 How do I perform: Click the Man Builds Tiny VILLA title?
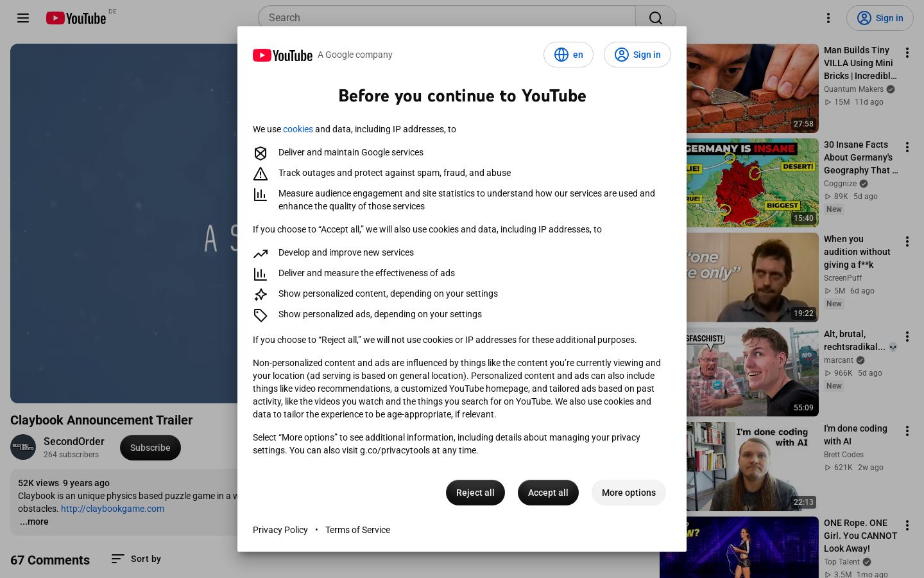pyautogui.click(x=860, y=63)
